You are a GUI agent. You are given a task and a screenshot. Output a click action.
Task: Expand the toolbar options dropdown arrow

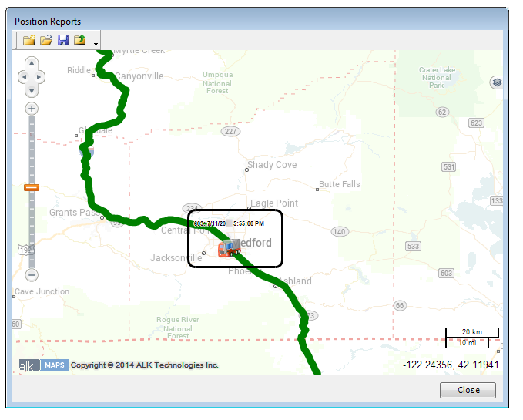click(96, 44)
